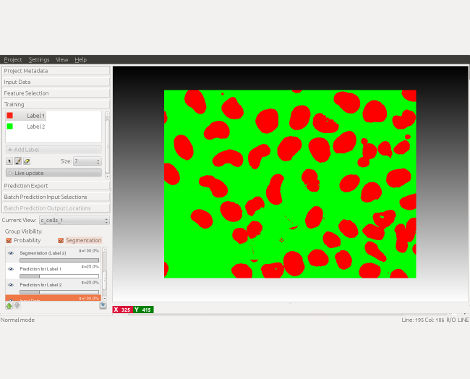Click the label list scrollbar
The width and height of the screenshot is (470, 379).
(x=107, y=145)
